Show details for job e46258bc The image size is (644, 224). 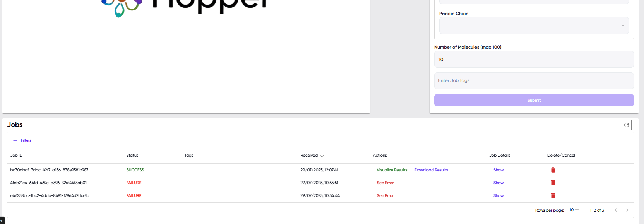pyautogui.click(x=498, y=195)
